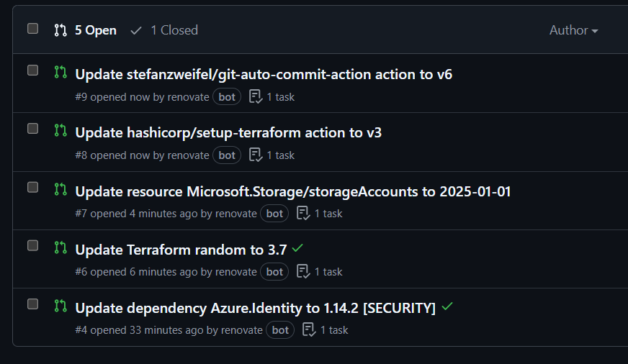Tick the select-all checkbox in the header

[x=33, y=29]
